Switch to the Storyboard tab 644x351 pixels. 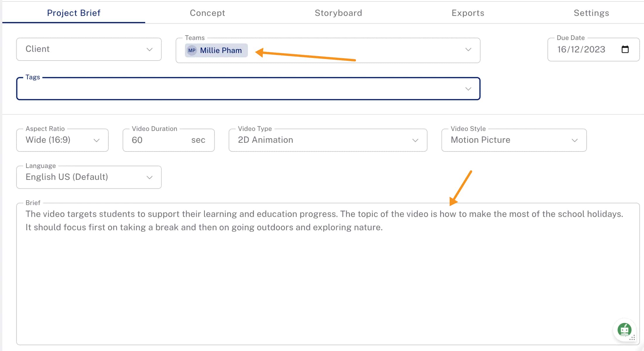click(x=338, y=13)
